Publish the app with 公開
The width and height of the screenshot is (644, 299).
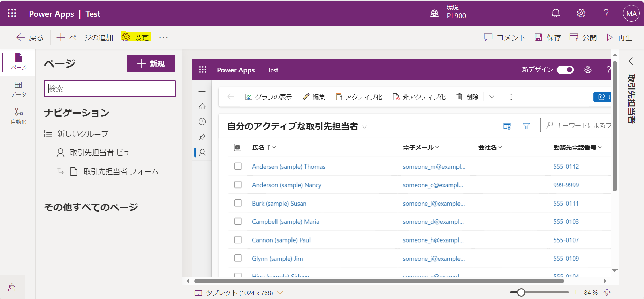[x=583, y=38]
